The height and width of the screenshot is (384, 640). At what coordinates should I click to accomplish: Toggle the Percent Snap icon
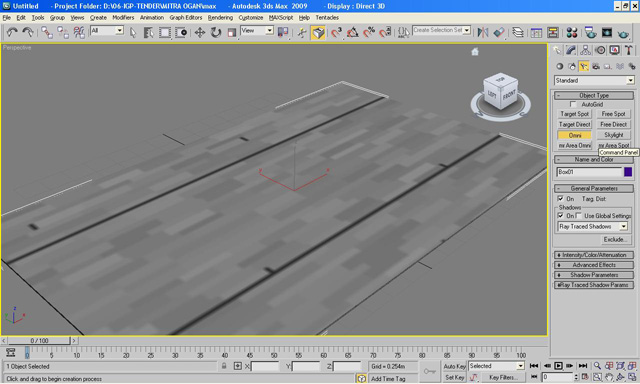tap(369, 33)
